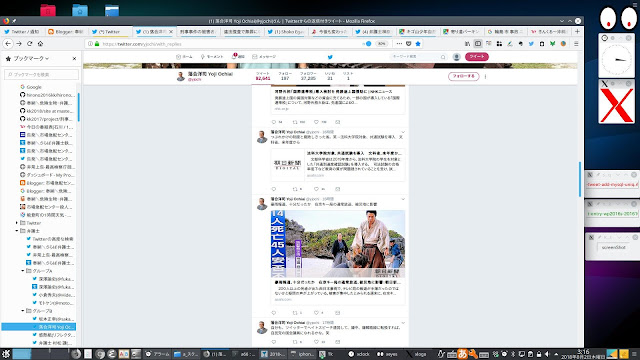Click the URL address bar
The height and width of the screenshot is (360, 640).
coord(229,44)
